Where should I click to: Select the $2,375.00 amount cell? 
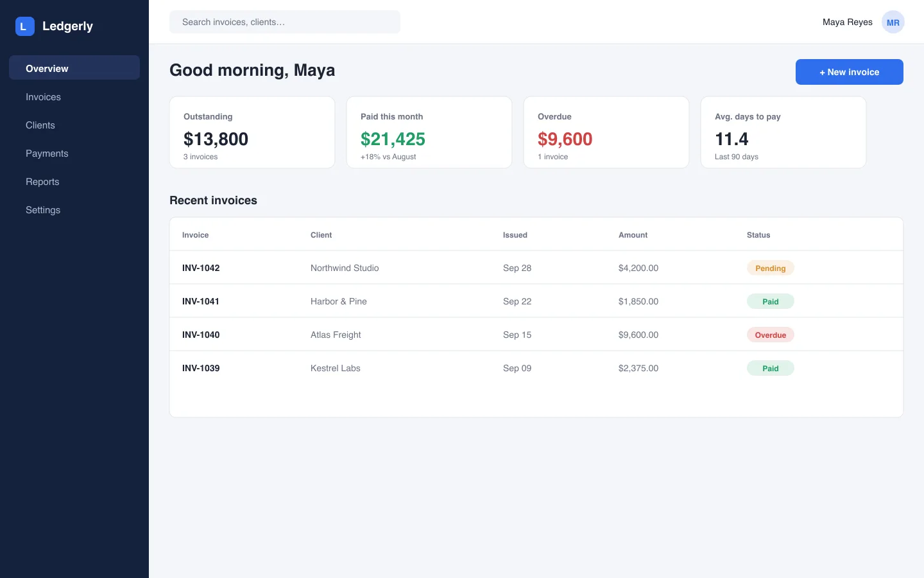638,368
